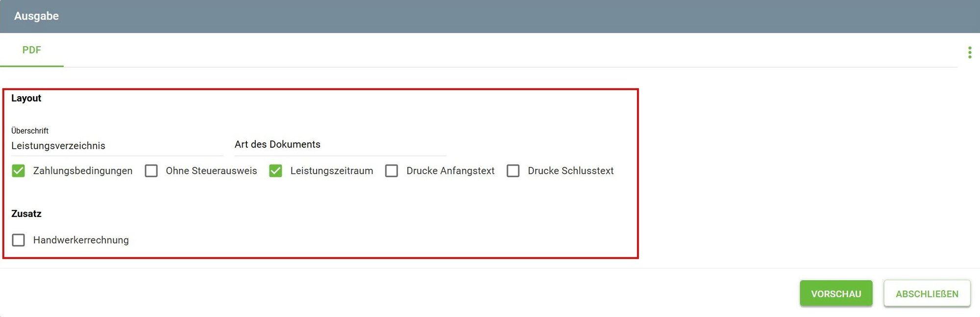Disable the Leistungszeitraum checkbox
Image resolution: width=980 pixels, height=317 pixels.
[x=276, y=171]
